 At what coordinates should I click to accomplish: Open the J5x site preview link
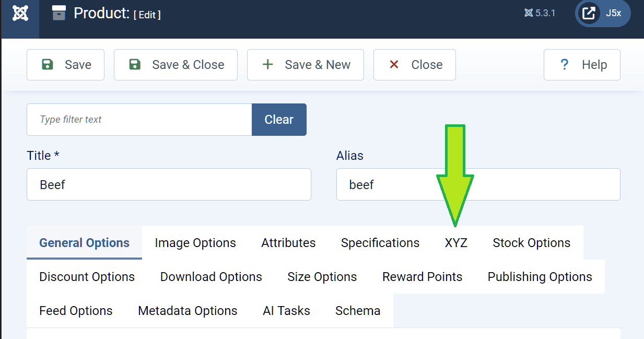coord(603,13)
